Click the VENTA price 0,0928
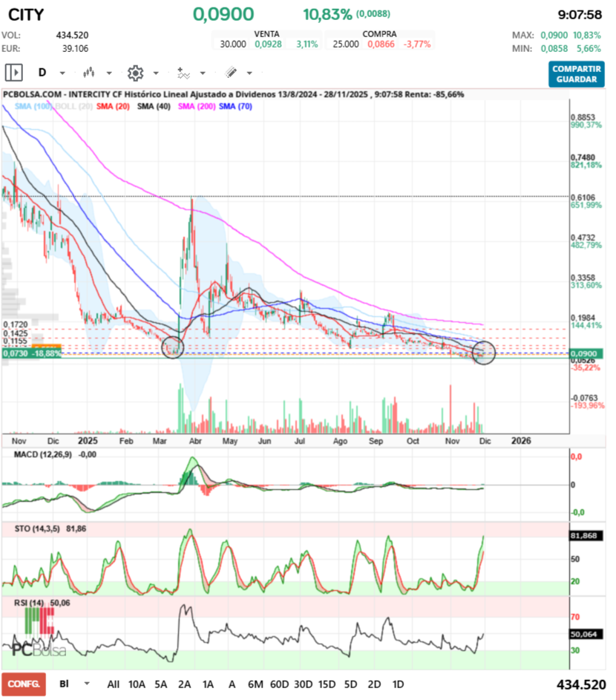This screenshot has width=616, height=700. pos(268,45)
